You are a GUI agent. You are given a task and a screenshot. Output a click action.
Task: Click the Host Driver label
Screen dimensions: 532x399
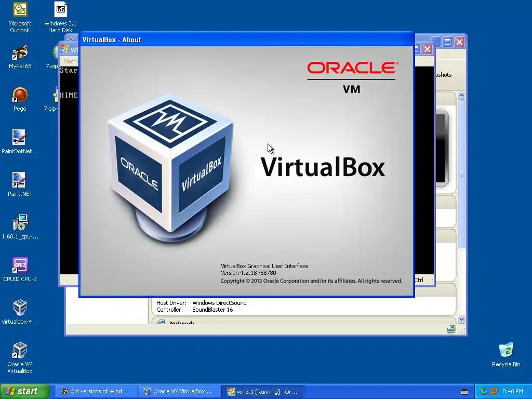(x=171, y=303)
